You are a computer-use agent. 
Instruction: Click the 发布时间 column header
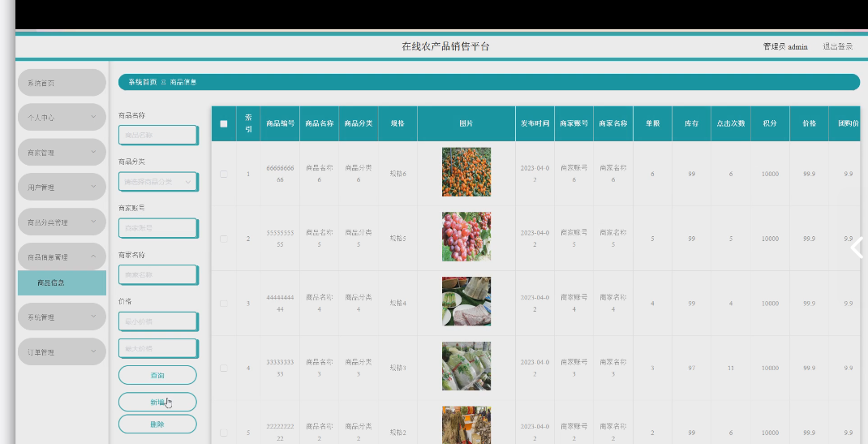pos(535,123)
